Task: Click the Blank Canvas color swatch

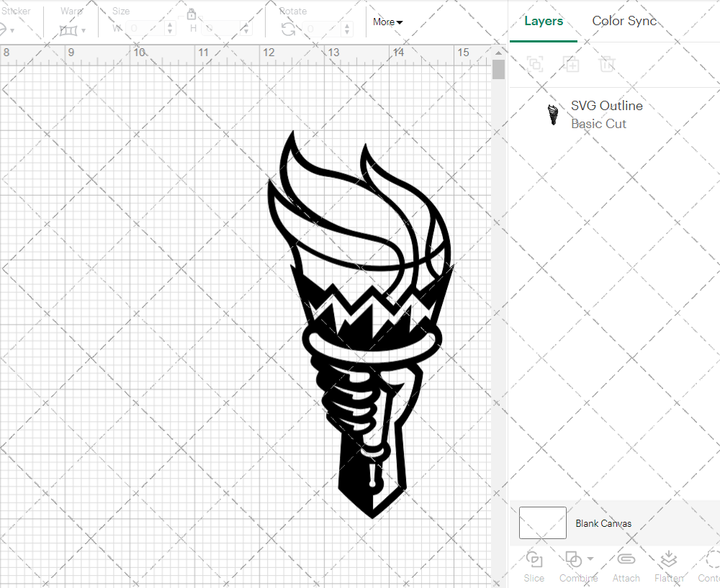Action: pyautogui.click(x=542, y=523)
